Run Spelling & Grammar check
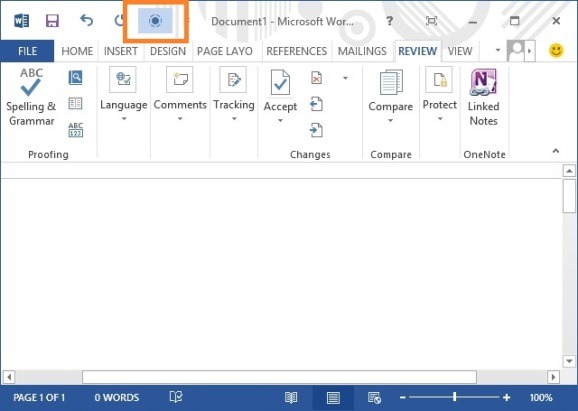This screenshot has width=578, height=411. click(x=31, y=97)
